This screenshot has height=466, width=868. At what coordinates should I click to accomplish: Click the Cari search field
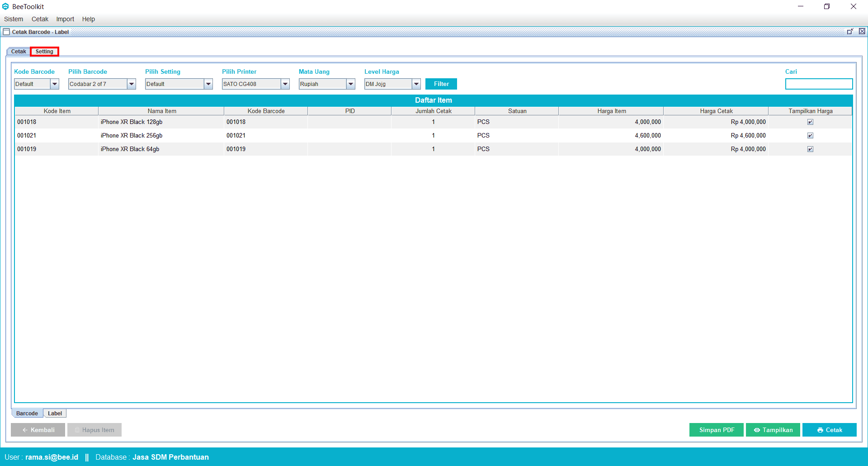pyautogui.click(x=819, y=84)
